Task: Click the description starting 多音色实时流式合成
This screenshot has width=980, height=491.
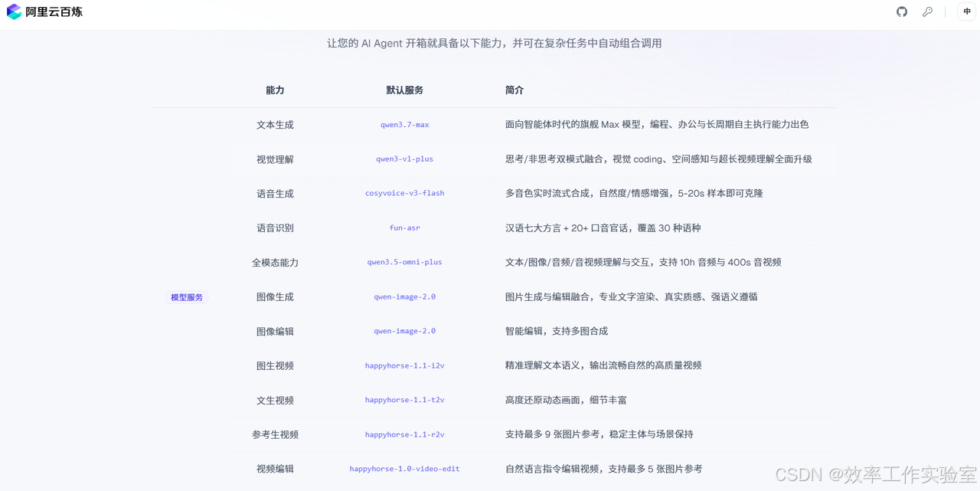Action: pyautogui.click(x=634, y=193)
